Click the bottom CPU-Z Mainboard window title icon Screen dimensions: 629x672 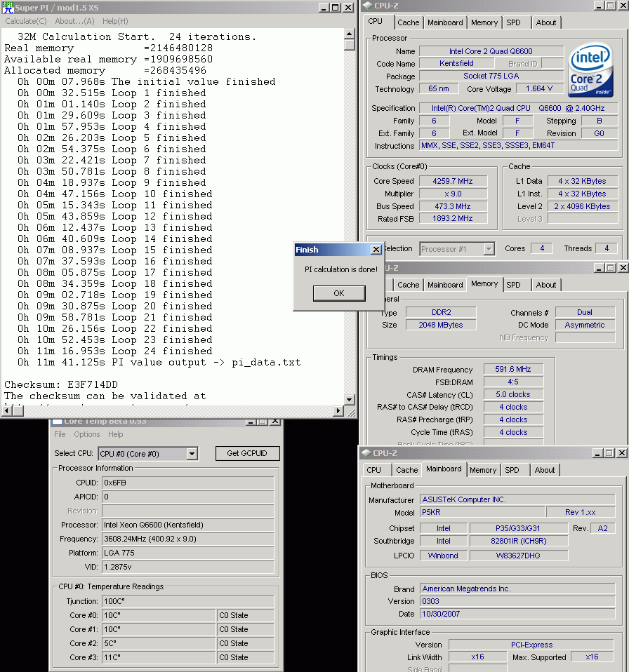(366, 452)
